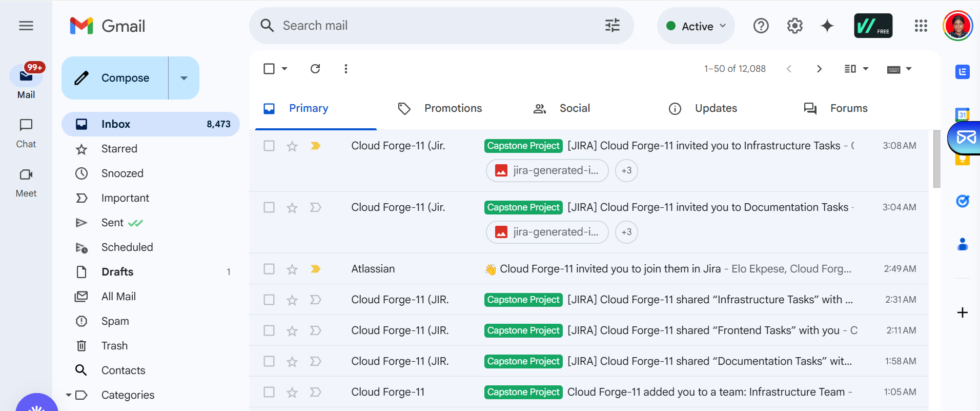Open the blue side panel add-on icon
980x411 pixels.
[x=963, y=72]
